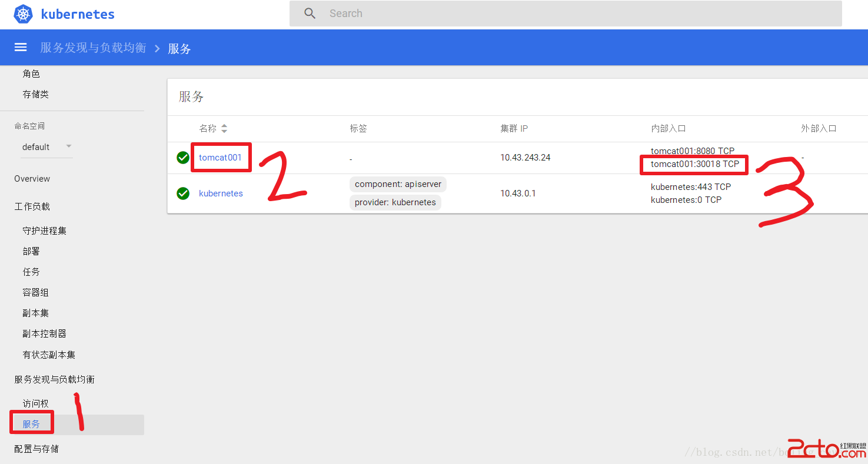This screenshot has width=868, height=464.
Task: Open 服务发现与负载均衡 from the breadcrumb
Action: tap(93, 48)
